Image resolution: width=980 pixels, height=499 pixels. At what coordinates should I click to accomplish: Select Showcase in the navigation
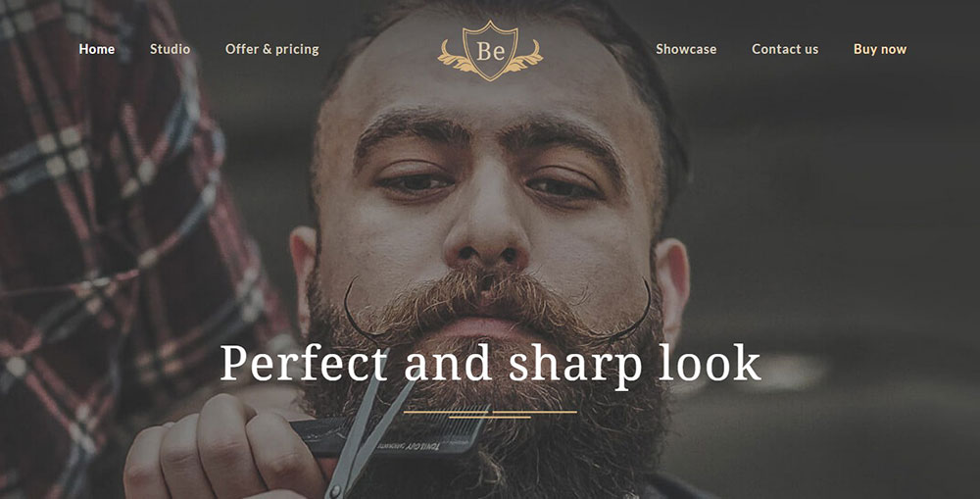click(686, 49)
